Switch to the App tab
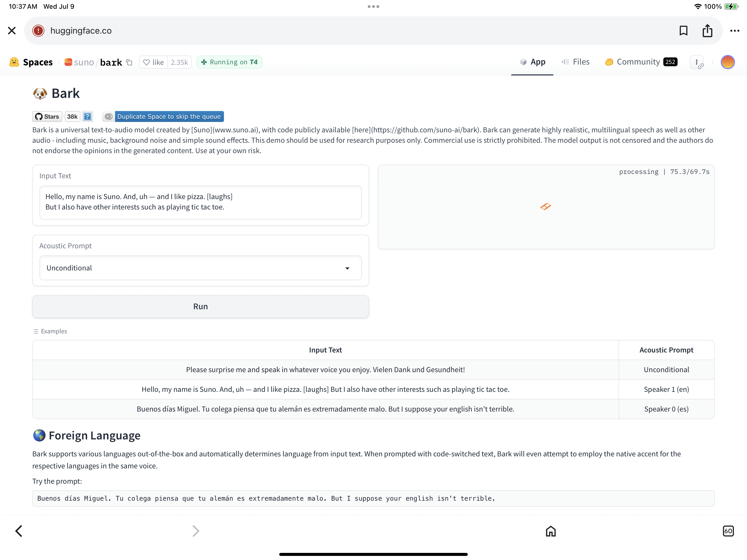This screenshot has width=747, height=560. coord(532,62)
